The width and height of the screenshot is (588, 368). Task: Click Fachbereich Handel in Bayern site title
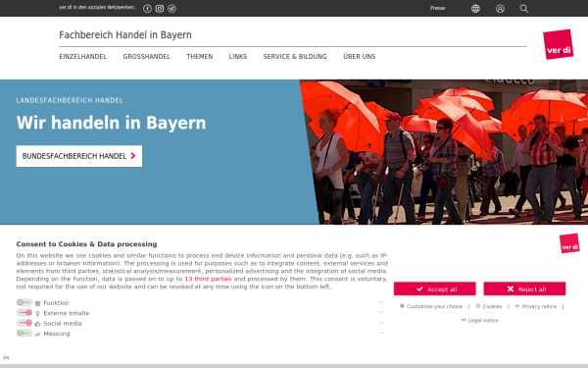point(125,35)
